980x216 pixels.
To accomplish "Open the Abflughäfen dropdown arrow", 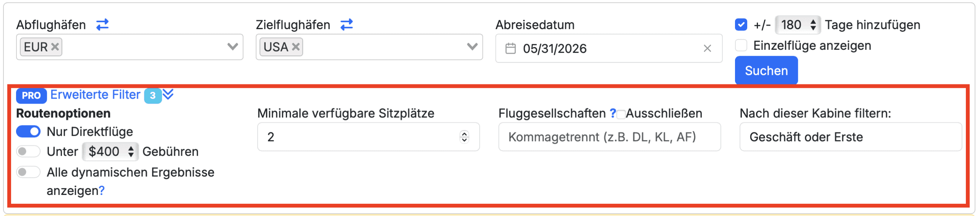I will tap(232, 47).
